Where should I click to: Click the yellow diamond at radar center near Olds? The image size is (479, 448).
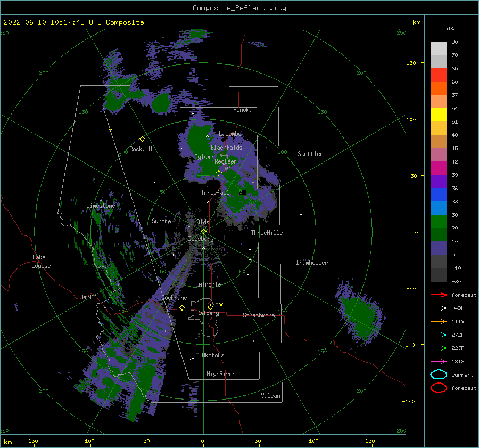point(203,232)
